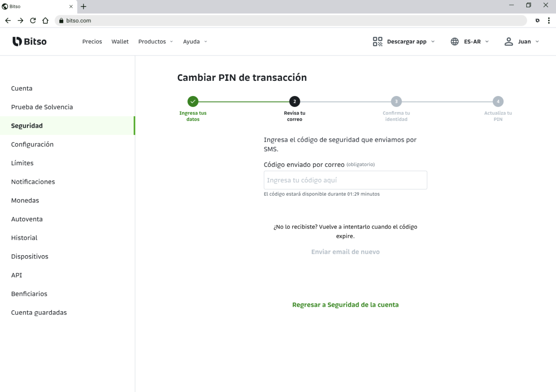Open Precios in the top navigation

click(92, 42)
